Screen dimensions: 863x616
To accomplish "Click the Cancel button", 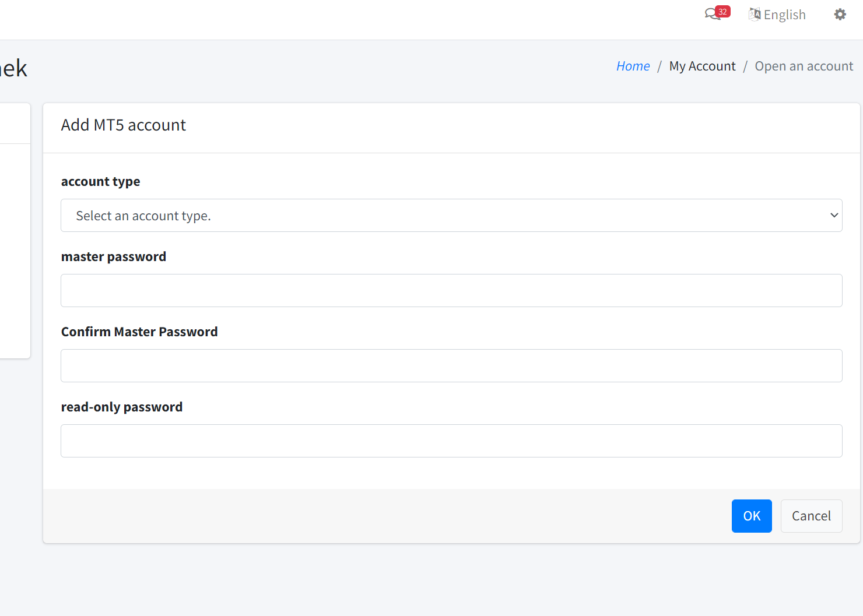I will pyautogui.click(x=811, y=516).
